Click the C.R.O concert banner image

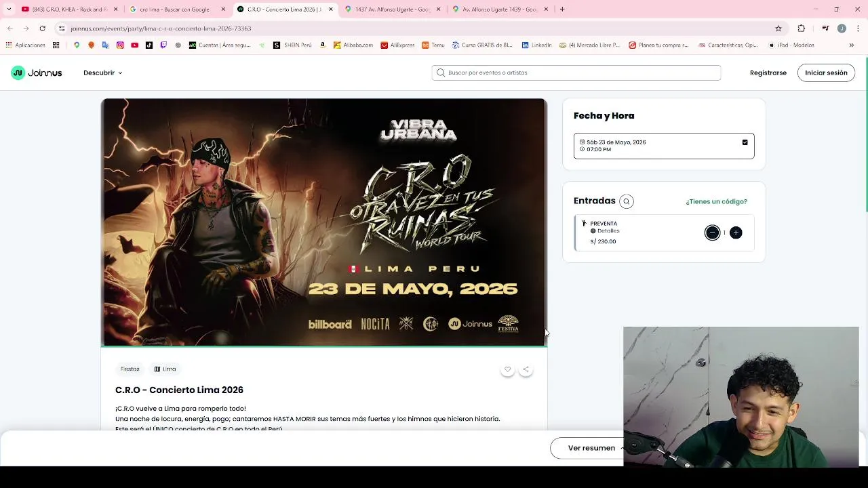pos(324,222)
